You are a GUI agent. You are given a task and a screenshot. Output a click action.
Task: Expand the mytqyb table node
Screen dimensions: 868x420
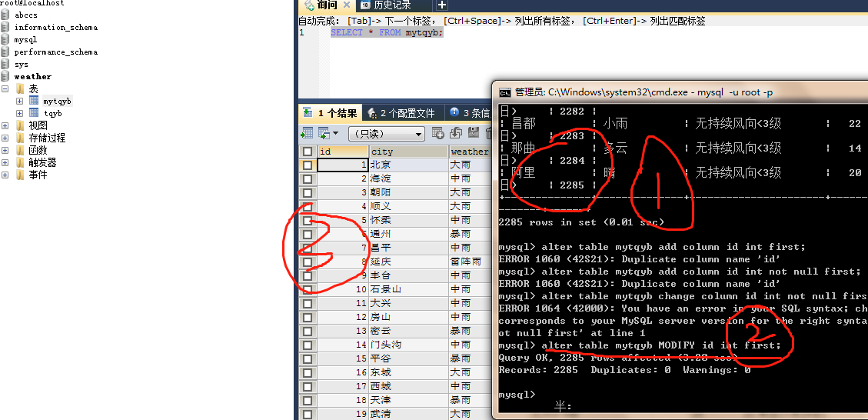coord(19,101)
